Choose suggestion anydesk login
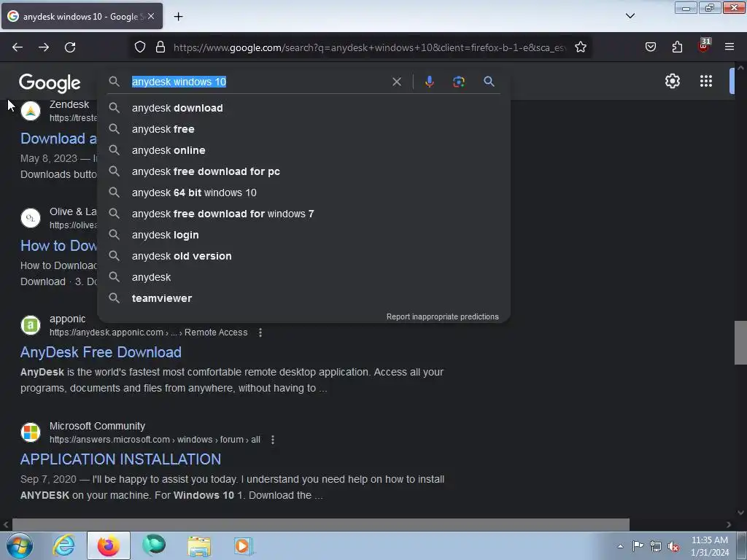This screenshot has height=560, width=747. tap(303, 235)
